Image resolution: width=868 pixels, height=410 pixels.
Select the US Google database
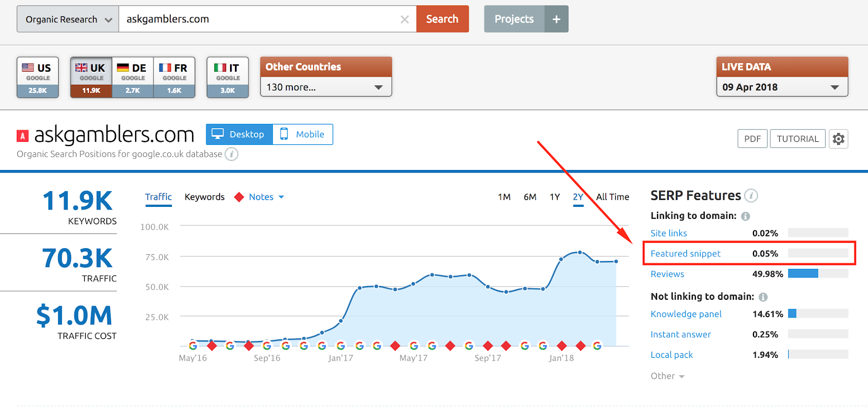click(37, 78)
